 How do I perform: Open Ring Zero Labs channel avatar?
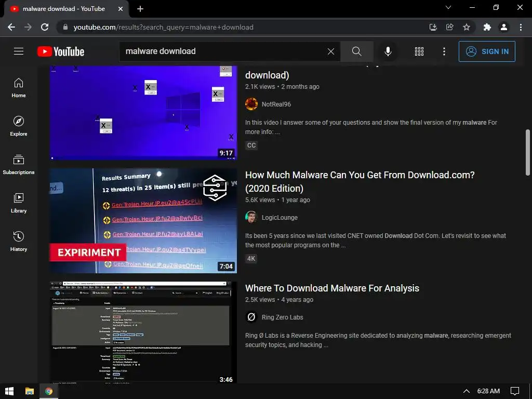point(251,317)
